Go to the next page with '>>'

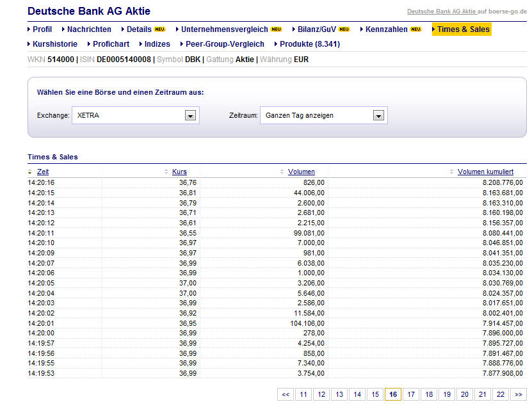(519, 394)
